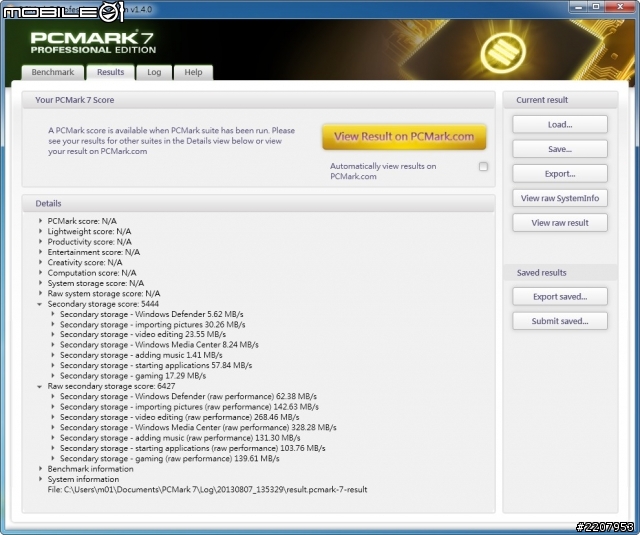Viewport: 640px width, 535px height.
Task: Select the Results tab
Action: [x=110, y=72]
